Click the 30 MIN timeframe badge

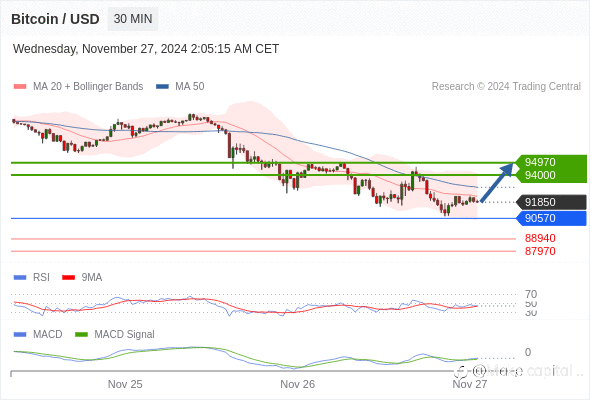(133, 19)
